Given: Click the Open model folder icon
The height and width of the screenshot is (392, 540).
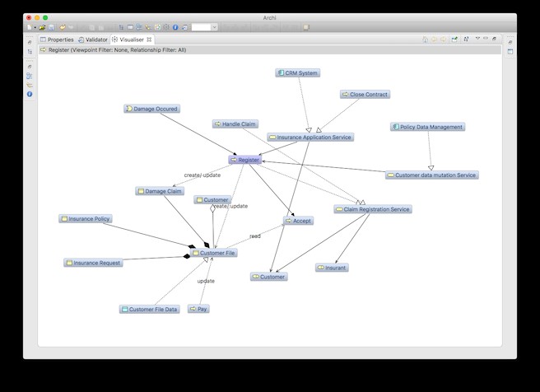Looking at the screenshot, I should coord(42,27).
